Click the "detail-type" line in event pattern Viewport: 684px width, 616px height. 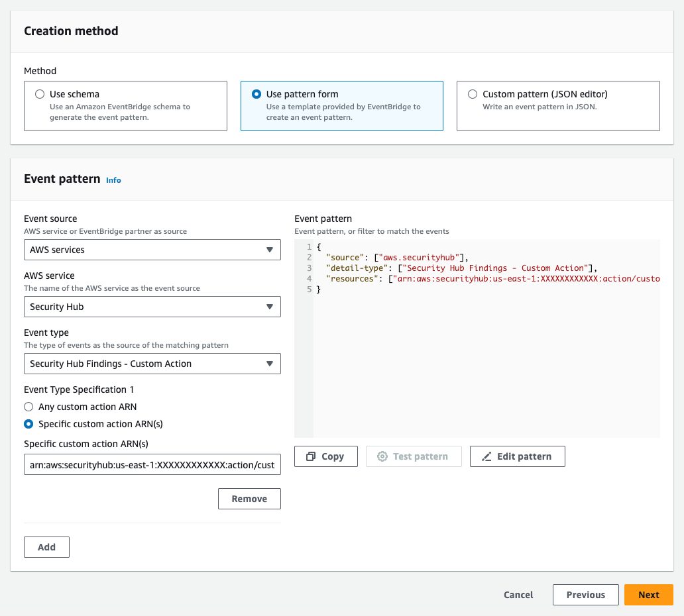point(461,268)
